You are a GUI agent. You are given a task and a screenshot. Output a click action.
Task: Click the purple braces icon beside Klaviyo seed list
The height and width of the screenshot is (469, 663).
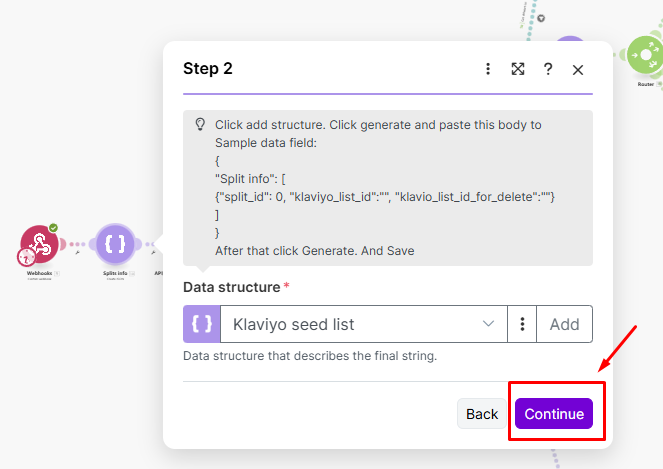203,324
